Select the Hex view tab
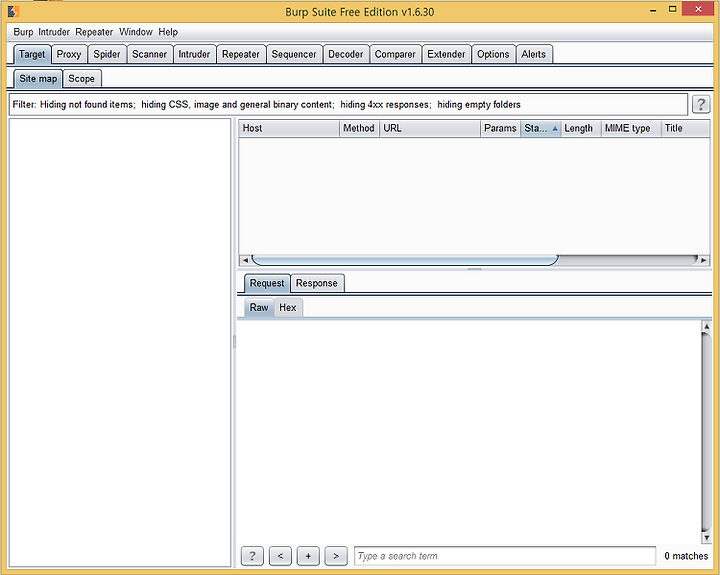 [288, 307]
